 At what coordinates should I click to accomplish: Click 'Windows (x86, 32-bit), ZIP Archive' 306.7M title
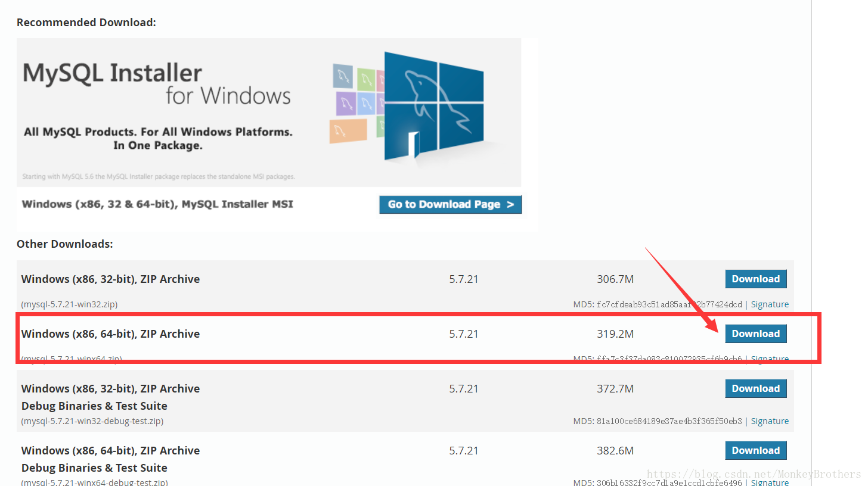click(110, 279)
